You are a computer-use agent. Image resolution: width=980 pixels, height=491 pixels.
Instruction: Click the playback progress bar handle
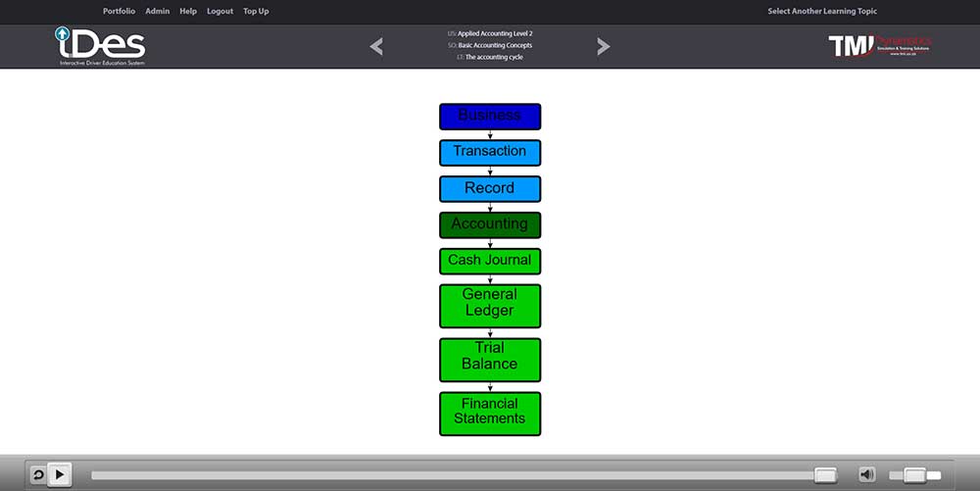tap(825, 475)
